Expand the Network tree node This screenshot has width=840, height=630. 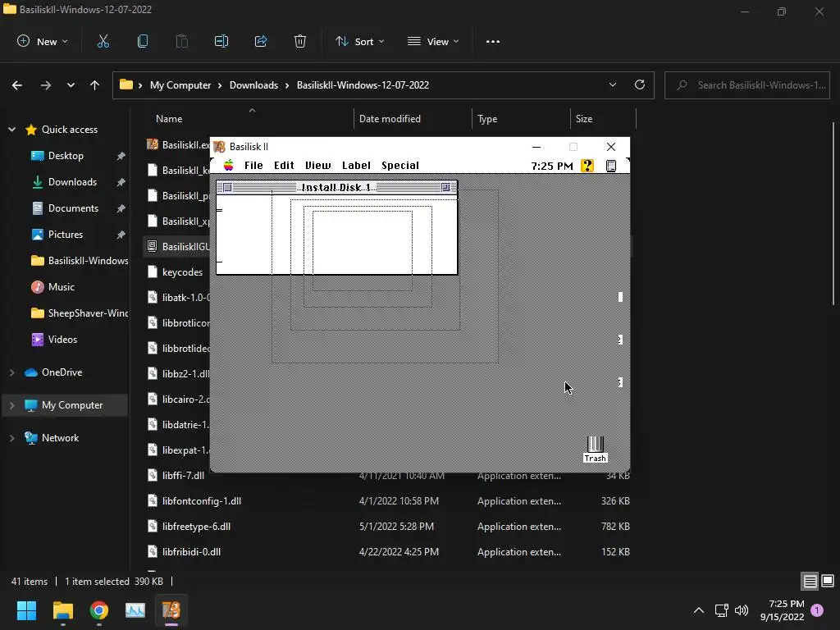(11, 438)
